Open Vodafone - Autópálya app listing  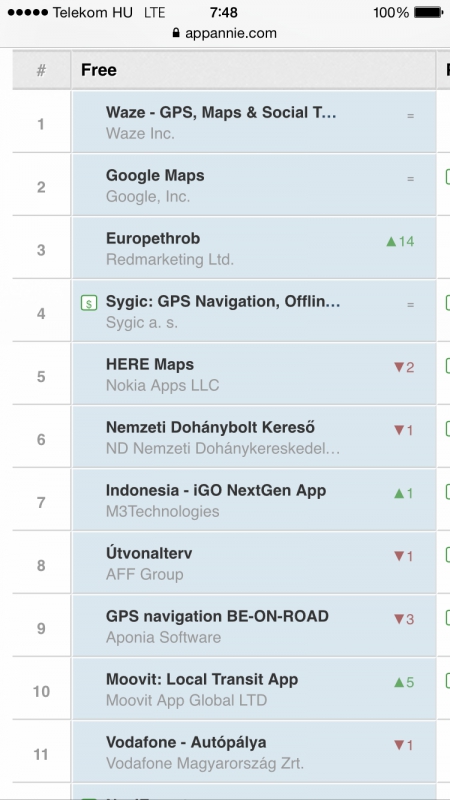tap(186, 742)
